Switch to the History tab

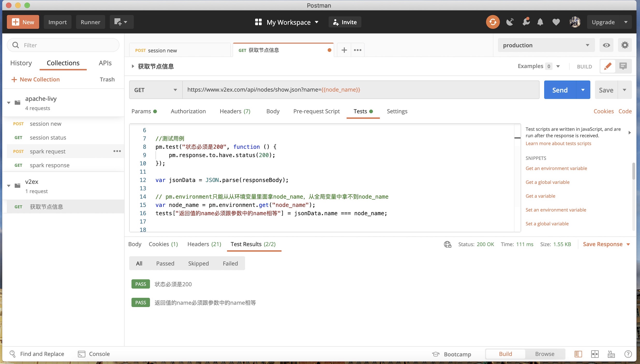pos(21,63)
